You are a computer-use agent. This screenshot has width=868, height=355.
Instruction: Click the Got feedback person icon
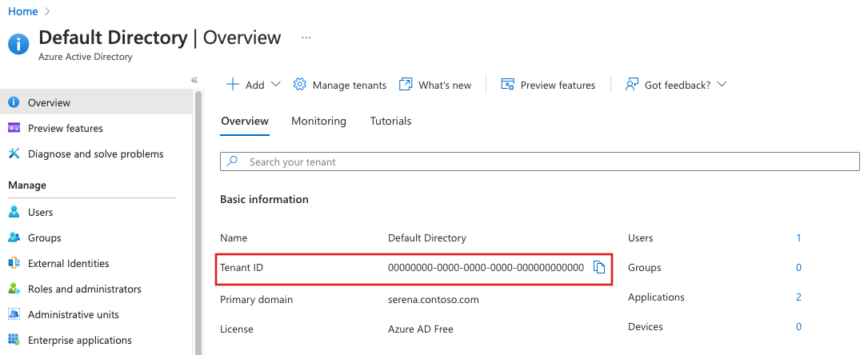click(x=632, y=85)
